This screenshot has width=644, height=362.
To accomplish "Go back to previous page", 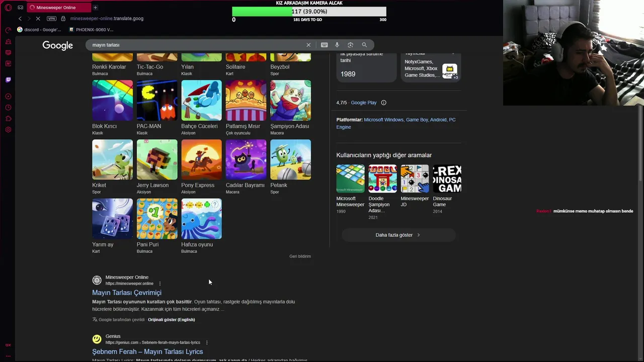I will coord(20,19).
